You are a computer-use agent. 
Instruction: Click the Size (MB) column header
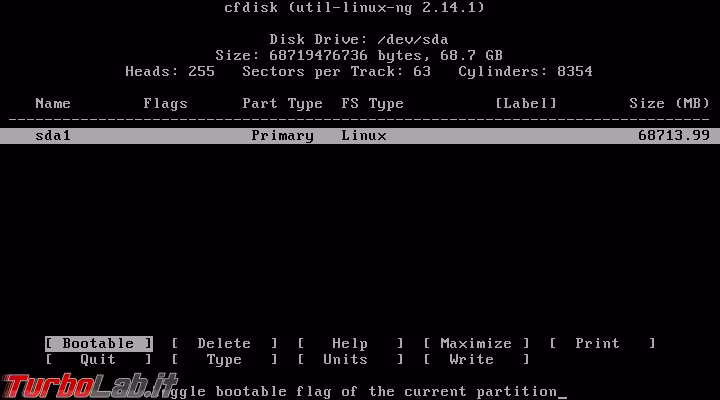coord(669,103)
